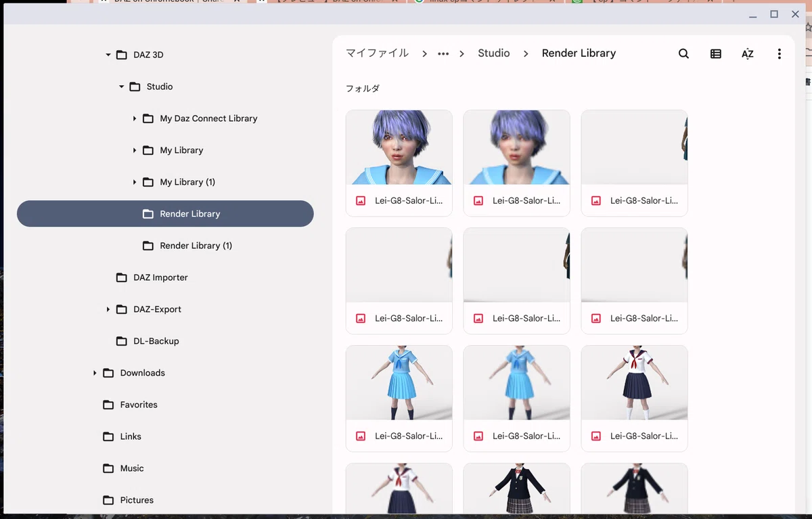812x519 pixels.
Task: Select second light-blue sailor uniform T-pose thumbnail
Action: coord(517,383)
